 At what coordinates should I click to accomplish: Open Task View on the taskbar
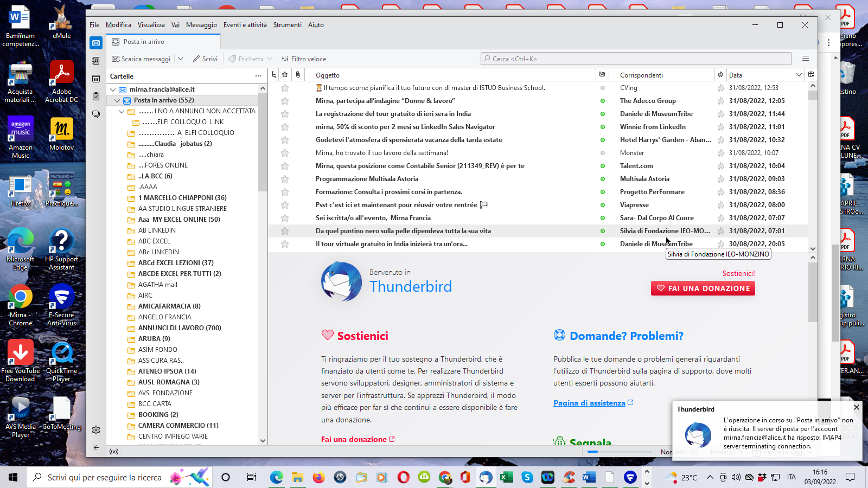pyautogui.click(x=252, y=477)
